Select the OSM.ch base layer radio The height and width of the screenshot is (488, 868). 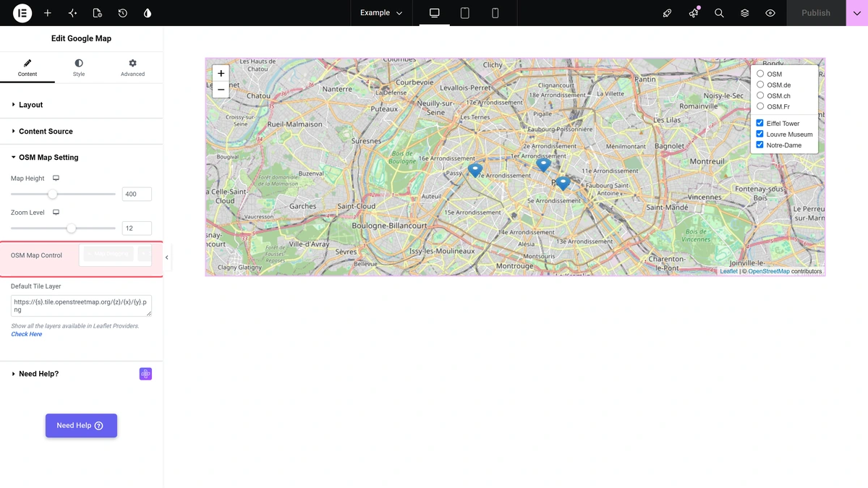point(760,95)
